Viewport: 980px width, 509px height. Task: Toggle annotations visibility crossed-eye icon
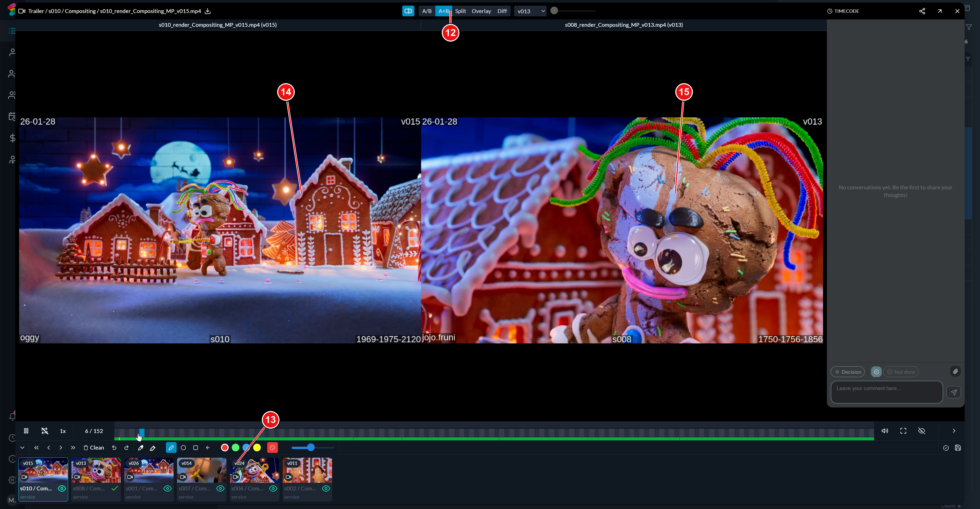tap(921, 431)
